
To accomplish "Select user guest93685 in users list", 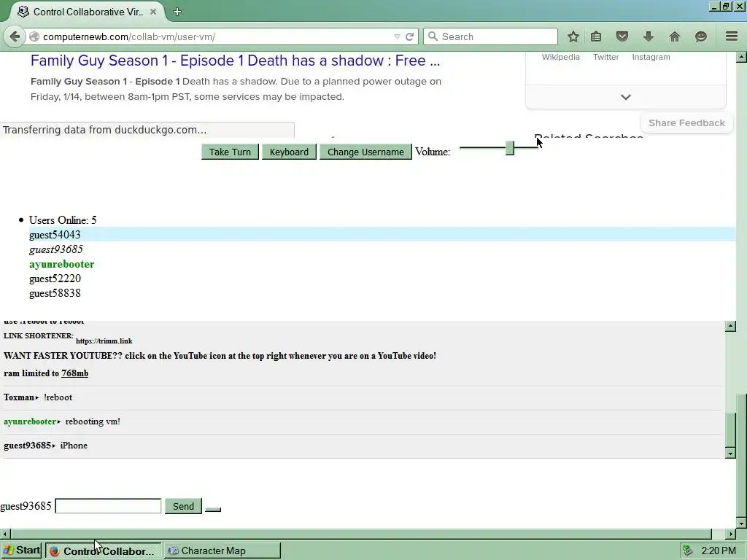I will point(55,249).
